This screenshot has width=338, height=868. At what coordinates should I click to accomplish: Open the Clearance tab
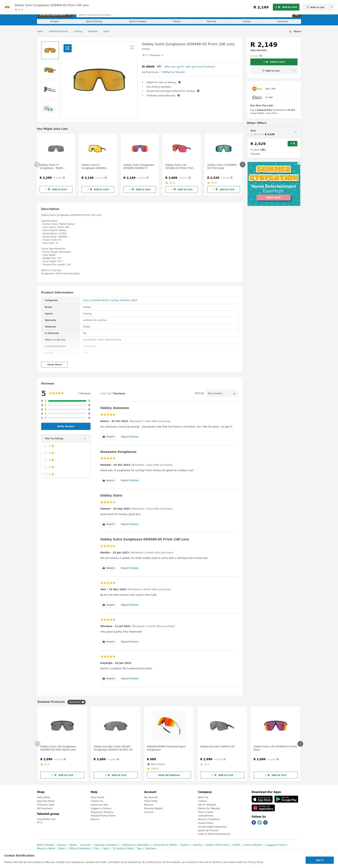coord(282,21)
